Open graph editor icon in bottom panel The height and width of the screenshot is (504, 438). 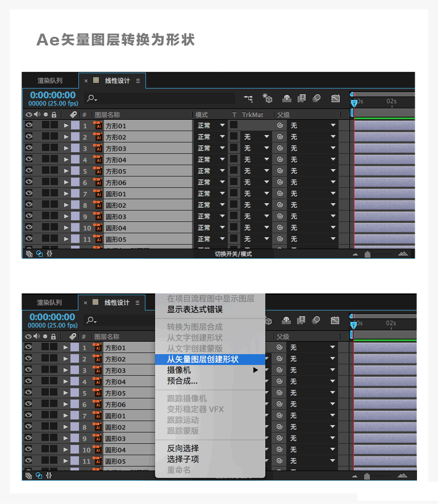pos(335,320)
